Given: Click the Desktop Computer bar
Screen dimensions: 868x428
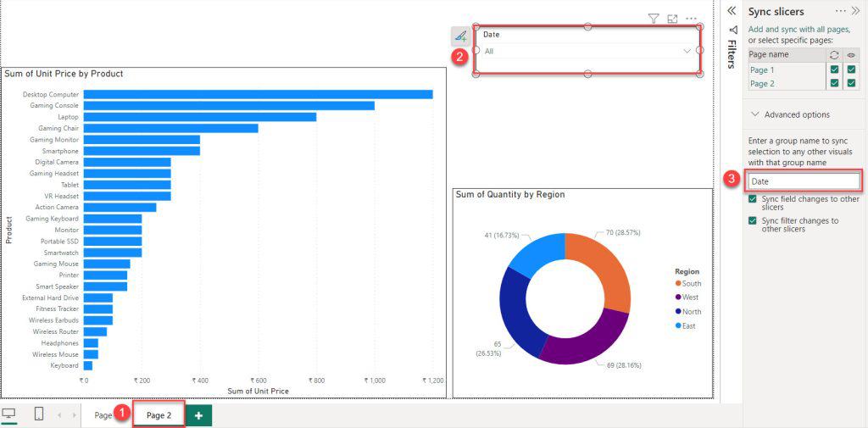Looking at the screenshot, I should pos(258,95).
